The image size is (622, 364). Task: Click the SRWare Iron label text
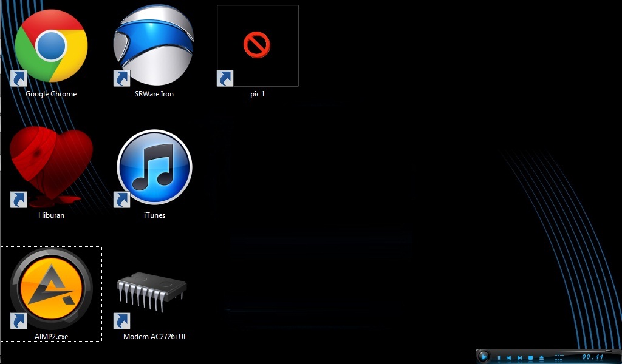pos(154,94)
